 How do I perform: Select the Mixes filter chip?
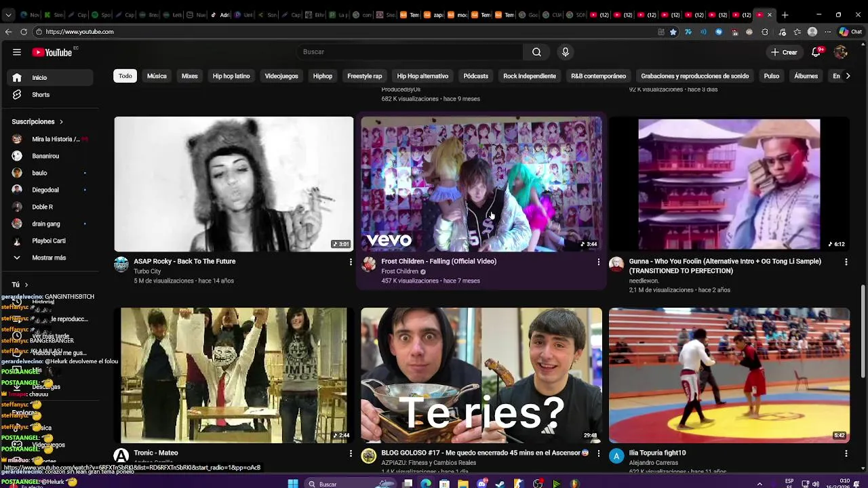click(x=190, y=76)
